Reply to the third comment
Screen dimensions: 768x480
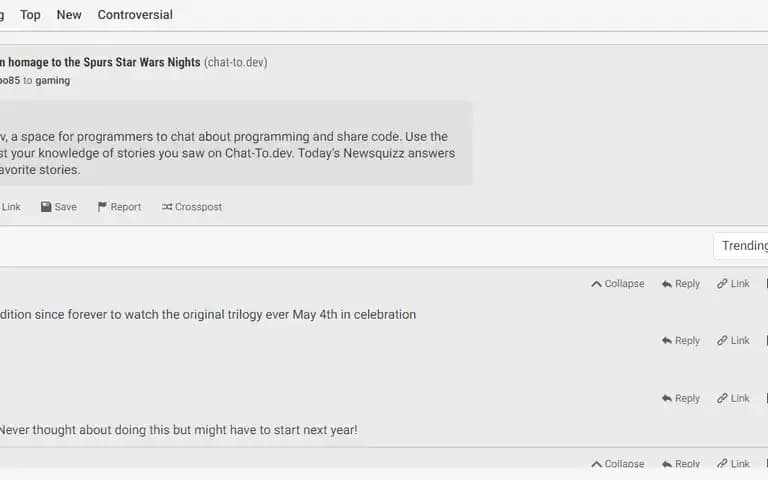coord(680,398)
